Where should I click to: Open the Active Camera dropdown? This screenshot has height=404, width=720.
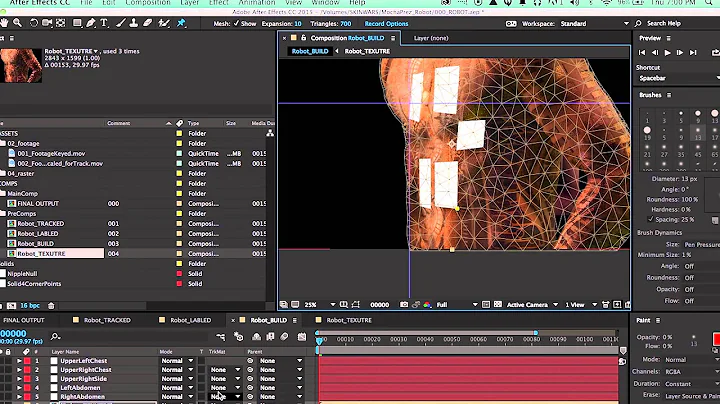point(532,304)
